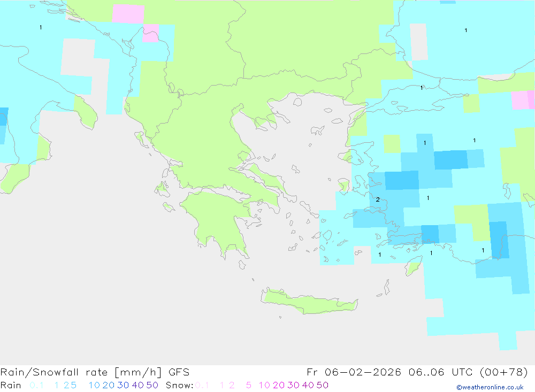Select the 50 value in Snow legend
This screenshot has width=535, height=392.
(323, 385)
